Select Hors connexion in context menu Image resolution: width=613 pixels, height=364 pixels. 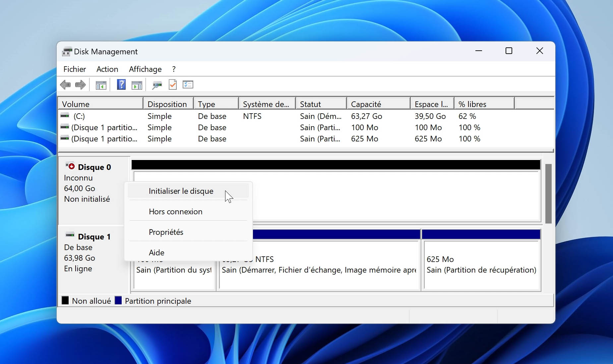click(x=188, y=212)
